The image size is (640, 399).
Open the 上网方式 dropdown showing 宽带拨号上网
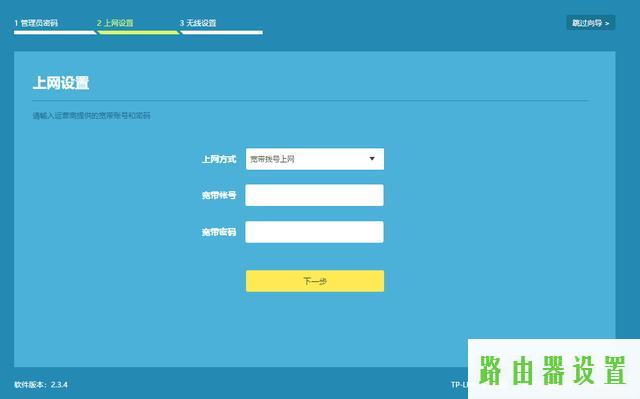coord(315,159)
